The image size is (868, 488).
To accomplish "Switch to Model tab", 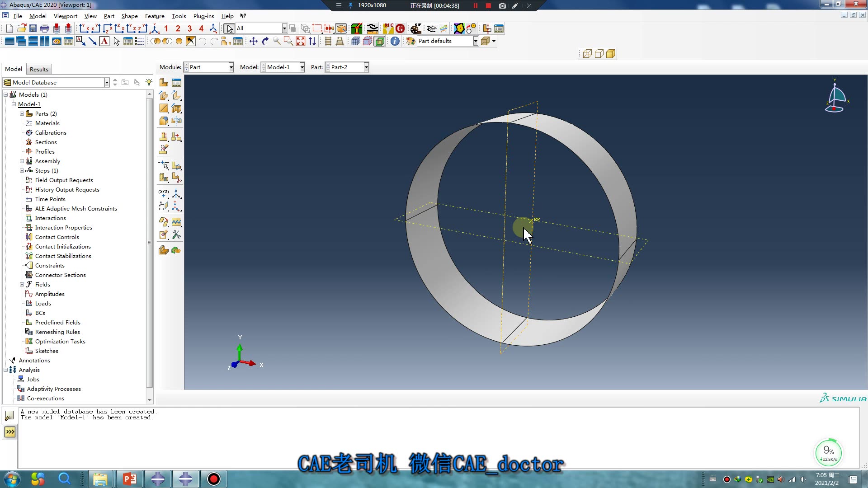I will 13,69.
